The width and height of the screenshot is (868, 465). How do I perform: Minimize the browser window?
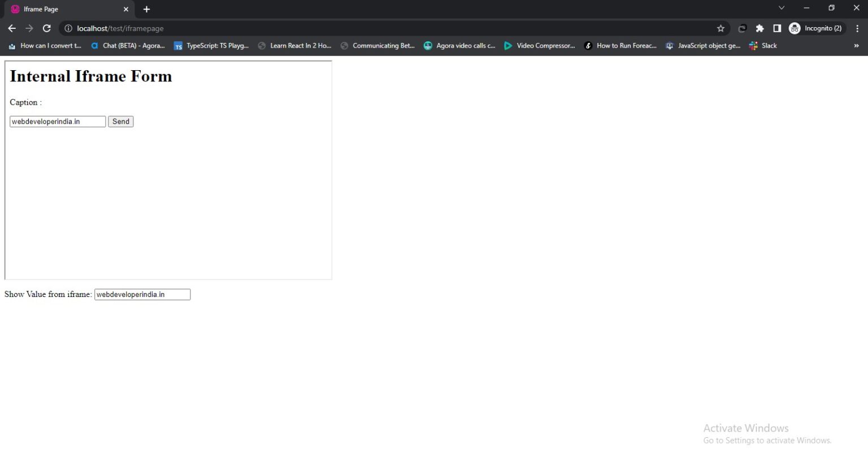click(806, 8)
